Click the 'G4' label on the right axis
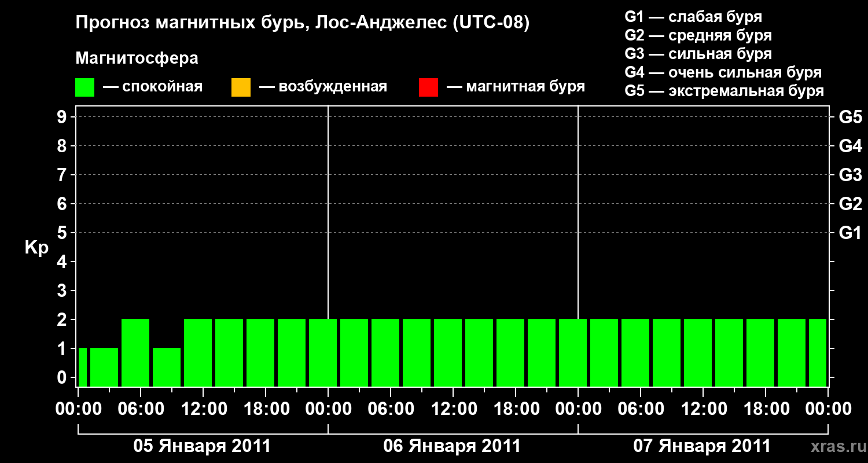The height and width of the screenshot is (463, 868). tap(851, 146)
